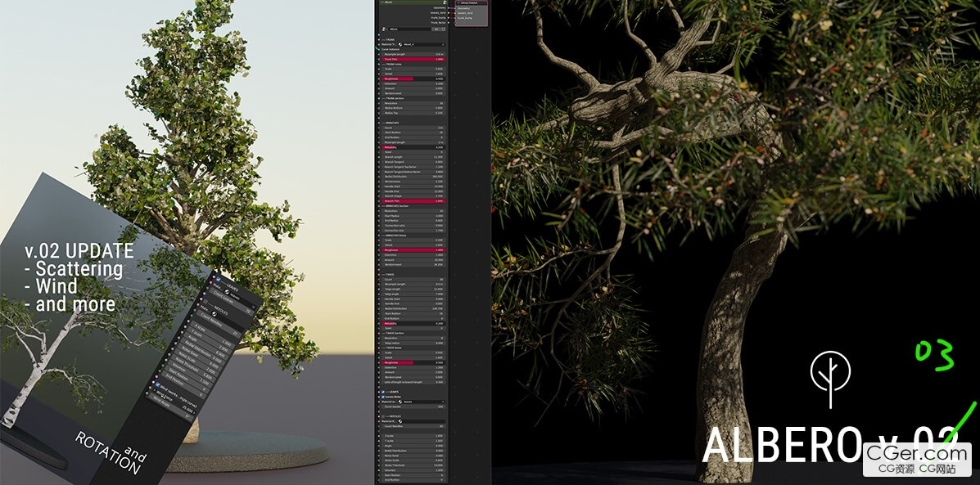The width and height of the screenshot is (980, 485).
Task: Click the needles material sphere icon
Action: click(x=400, y=421)
